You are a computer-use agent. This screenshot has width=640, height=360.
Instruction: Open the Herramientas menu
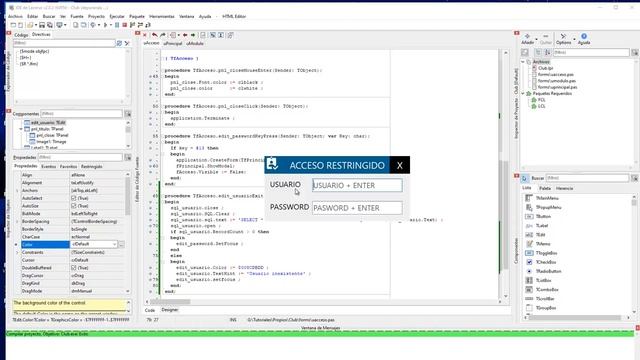tap(162, 16)
